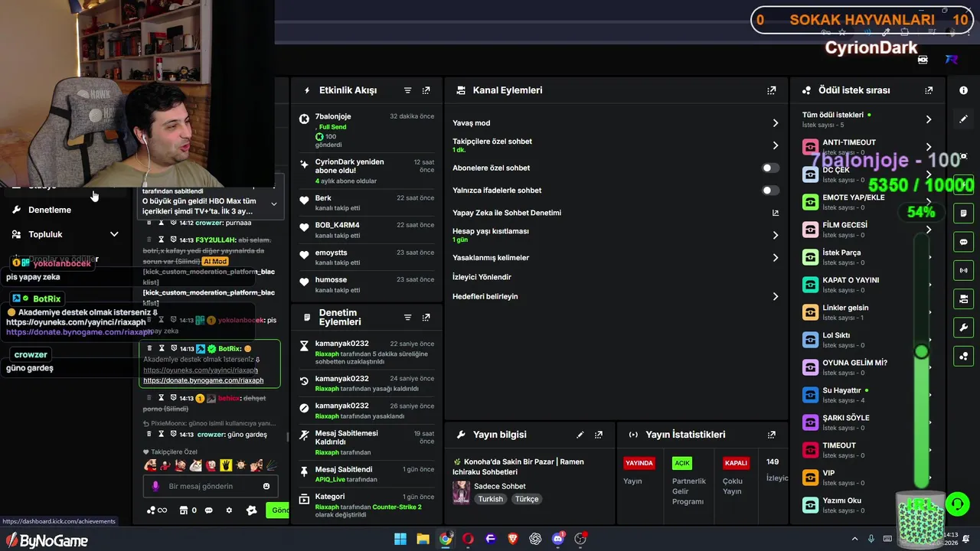Focus the Bir mesaj gönderin field

click(x=211, y=486)
